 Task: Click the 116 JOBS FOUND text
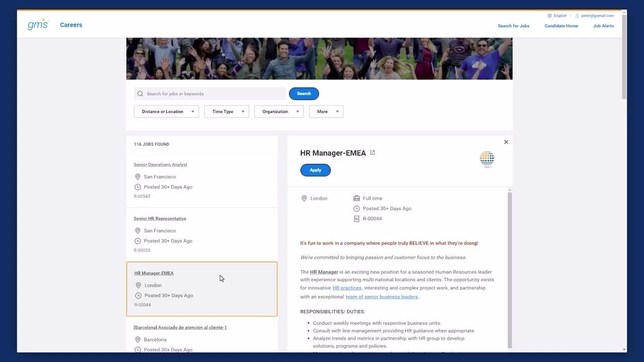coord(151,144)
